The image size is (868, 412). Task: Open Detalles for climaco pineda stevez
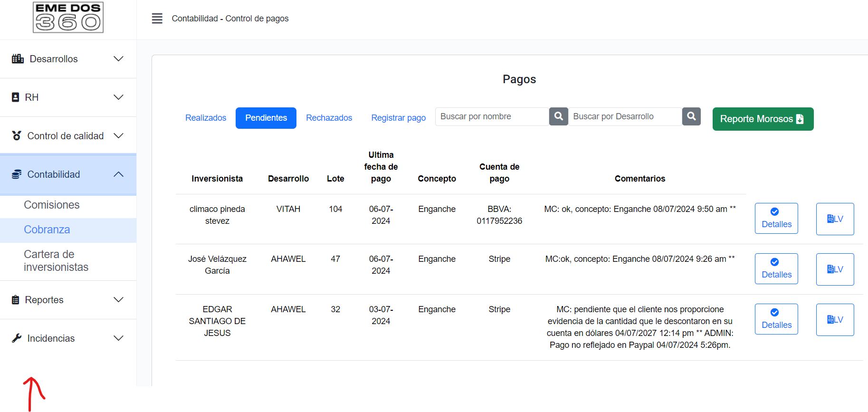coord(776,219)
